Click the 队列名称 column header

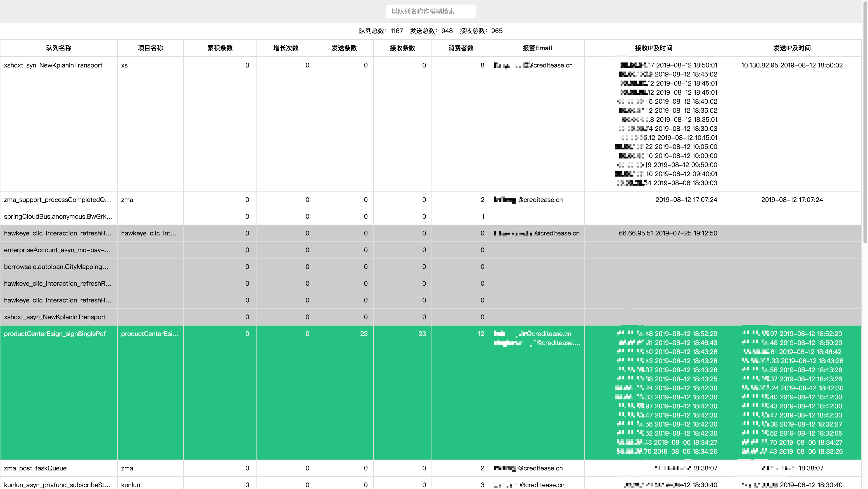click(59, 48)
